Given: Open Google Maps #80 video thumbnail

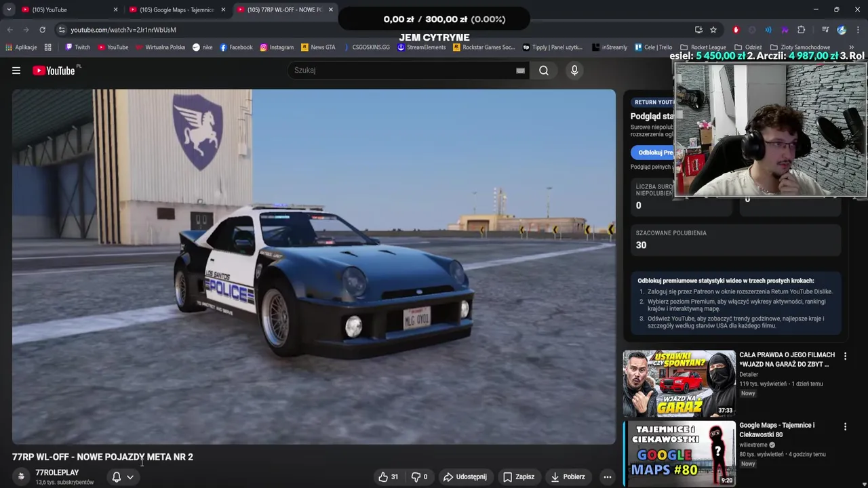Looking at the screenshot, I should coord(679,453).
